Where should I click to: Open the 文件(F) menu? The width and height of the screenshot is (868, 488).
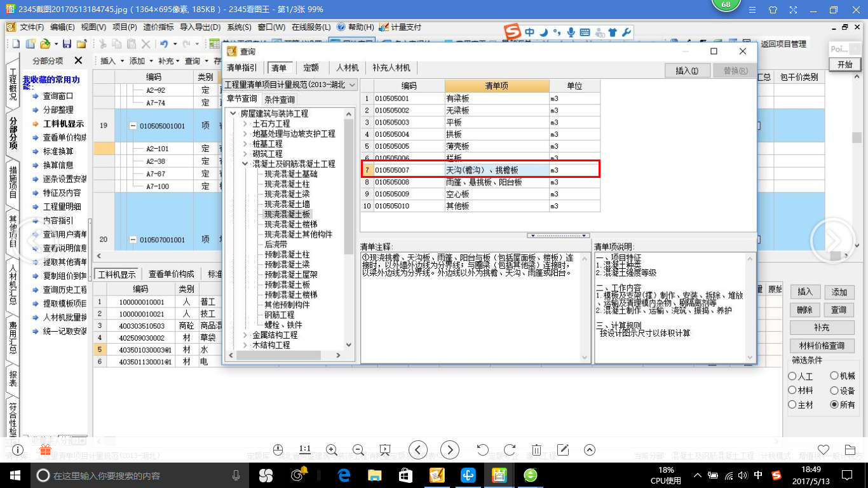click(x=32, y=27)
